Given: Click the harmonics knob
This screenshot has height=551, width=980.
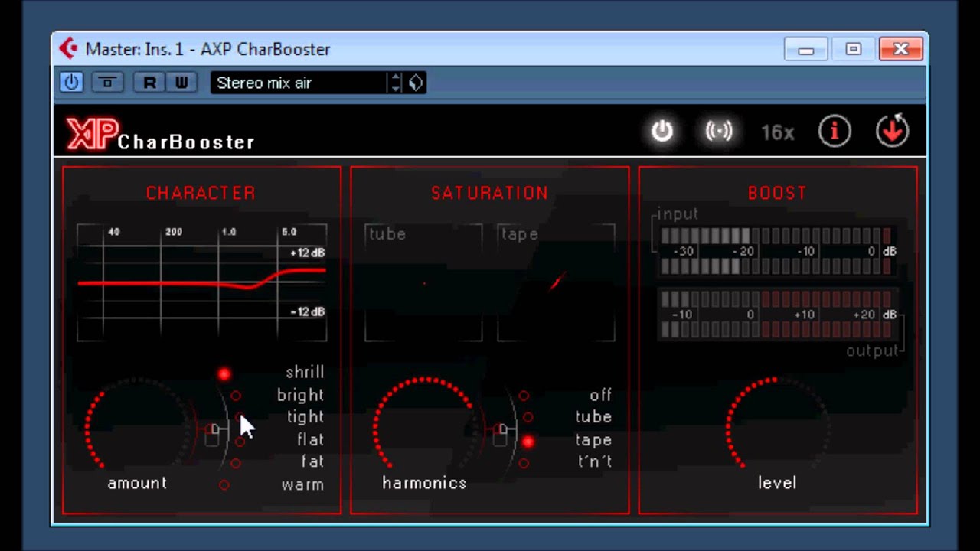Looking at the screenshot, I should click(x=426, y=425).
